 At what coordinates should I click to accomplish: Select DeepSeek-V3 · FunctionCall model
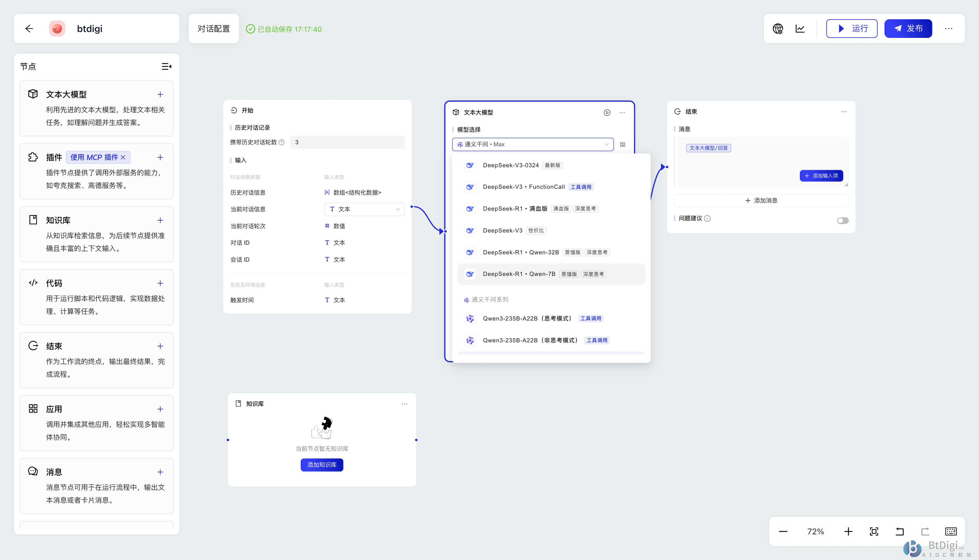coord(551,187)
